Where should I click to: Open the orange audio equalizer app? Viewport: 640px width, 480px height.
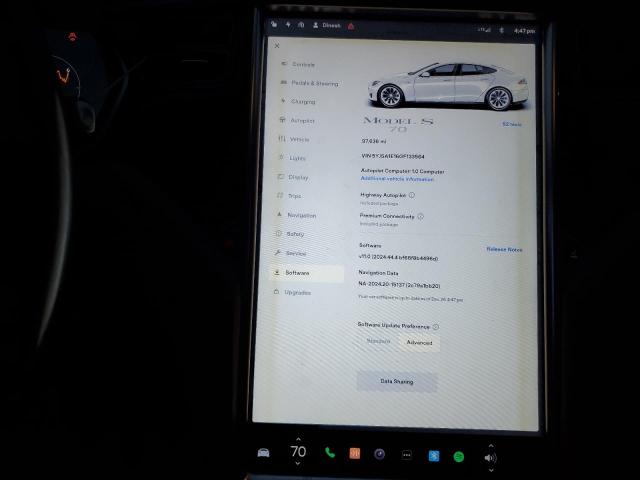[x=355, y=453]
